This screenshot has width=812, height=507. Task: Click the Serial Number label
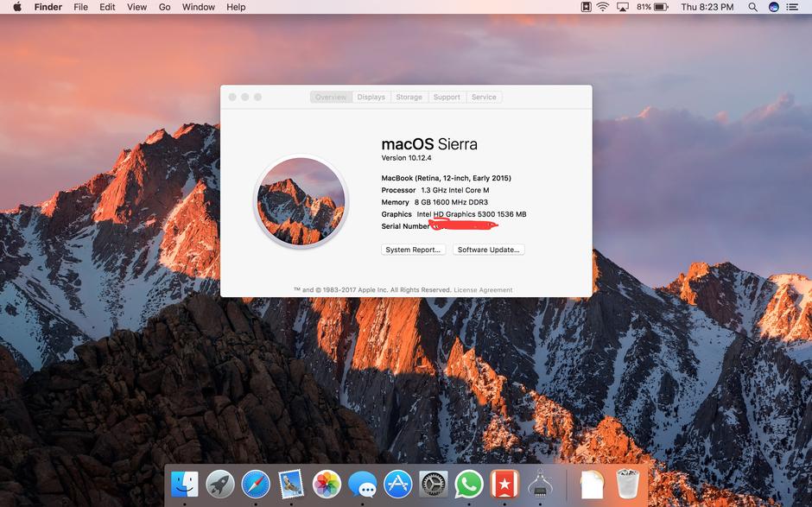(405, 226)
